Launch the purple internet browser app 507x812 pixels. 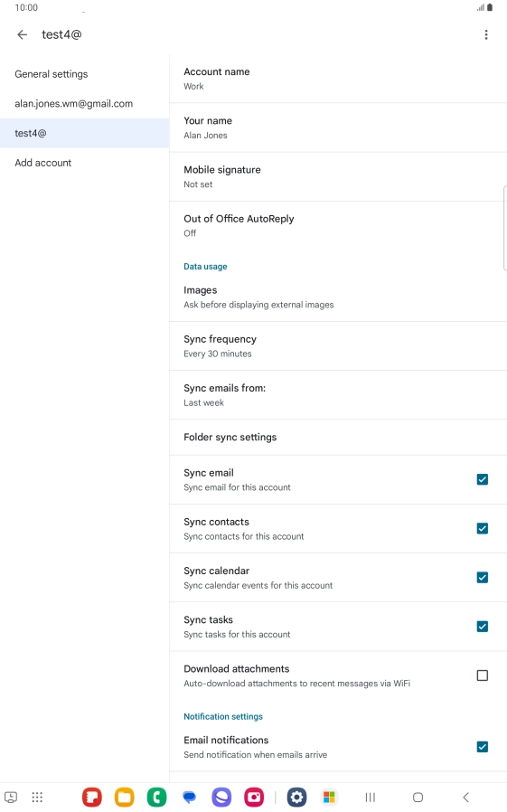pos(221,797)
